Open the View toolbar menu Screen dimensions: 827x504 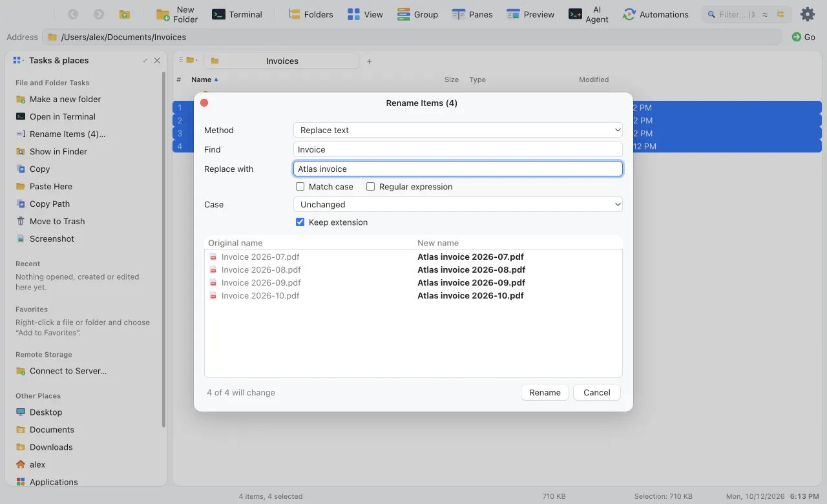click(365, 14)
